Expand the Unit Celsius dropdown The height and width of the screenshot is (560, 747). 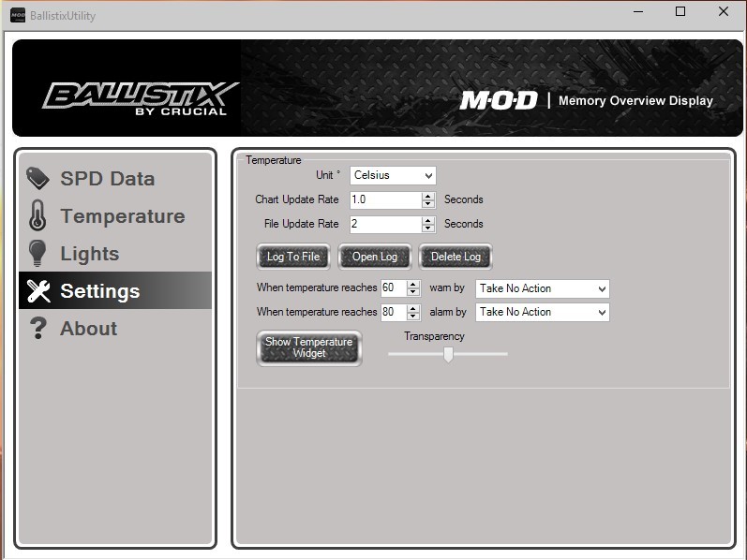click(x=393, y=175)
